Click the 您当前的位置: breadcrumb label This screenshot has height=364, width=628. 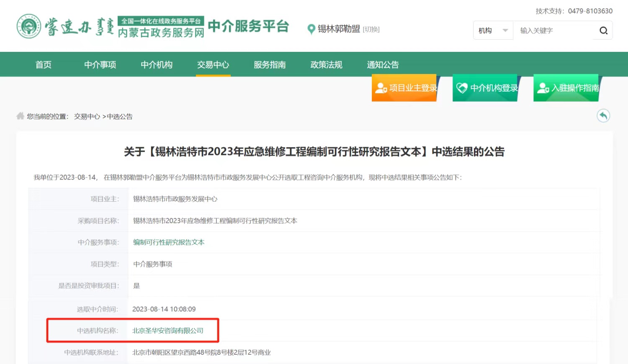[48, 116]
